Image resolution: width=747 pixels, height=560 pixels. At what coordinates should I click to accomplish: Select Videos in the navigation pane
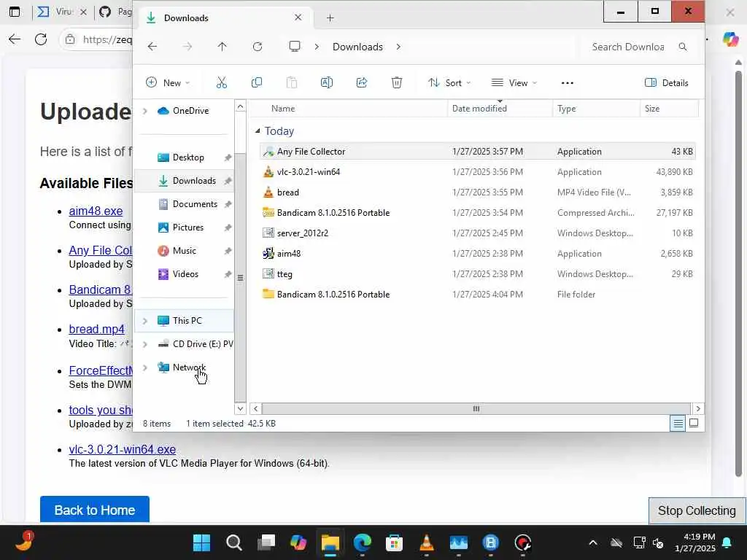(x=185, y=274)
